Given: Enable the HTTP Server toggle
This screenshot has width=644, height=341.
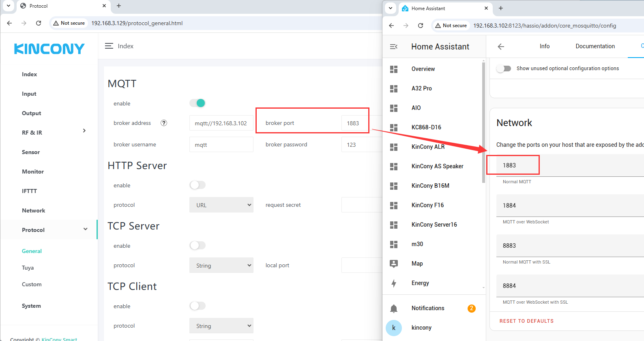Looking at the screenshot, I should [x=197, y=185].
